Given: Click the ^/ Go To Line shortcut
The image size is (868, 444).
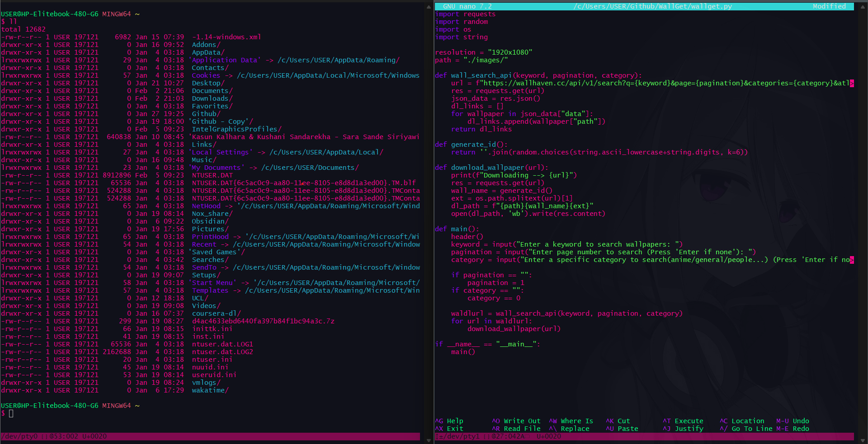Looking at the screenshot, I should pyautogui.click(x=746, y=429).
